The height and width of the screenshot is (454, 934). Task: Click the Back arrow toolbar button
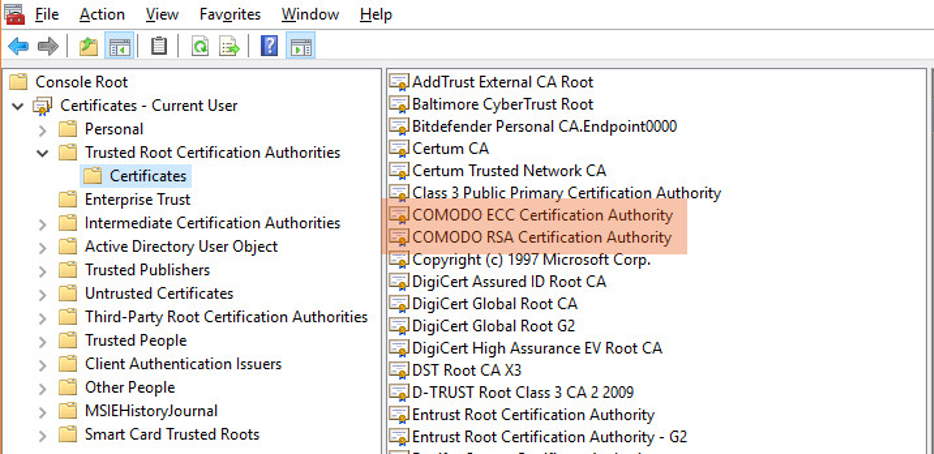18,46
